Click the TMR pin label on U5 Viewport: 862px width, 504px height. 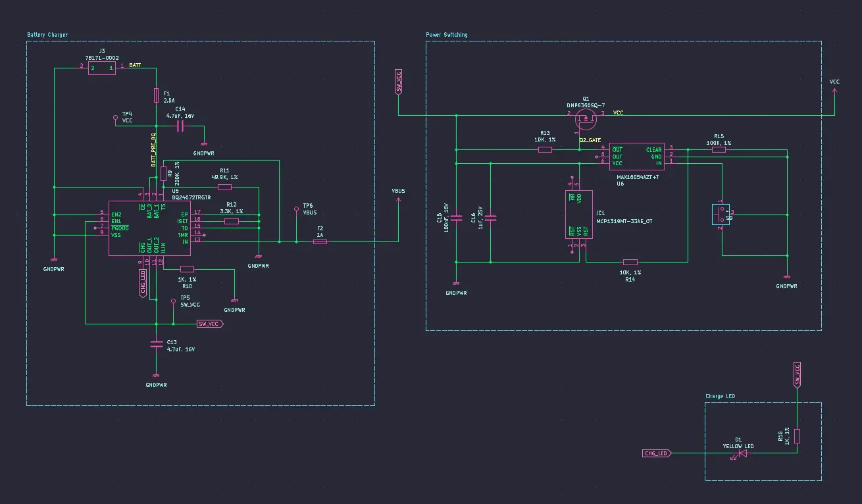click(183, 235)
